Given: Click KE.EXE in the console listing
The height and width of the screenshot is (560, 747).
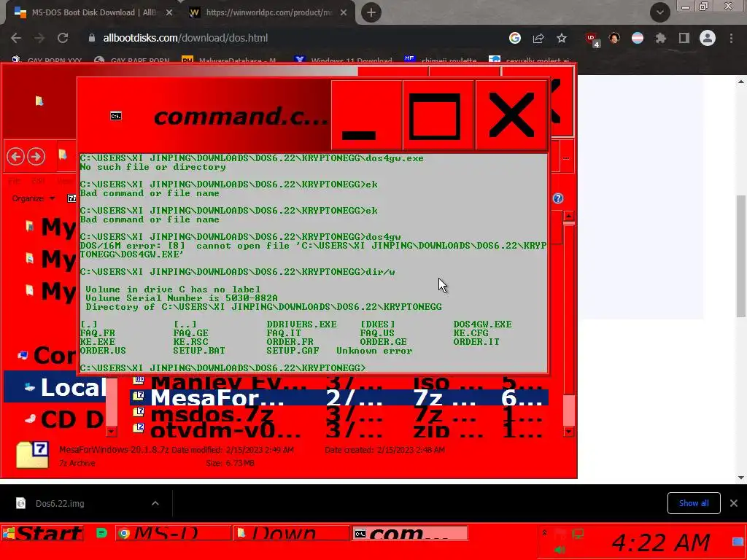Looking at the screenshot, I should (97, 342).
